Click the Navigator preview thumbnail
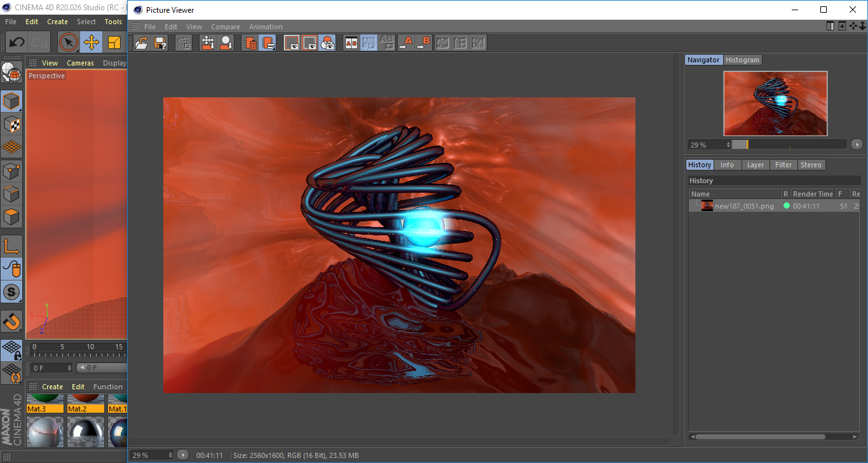The width and height of the screenshot is (868, 463). coord(775,103)
